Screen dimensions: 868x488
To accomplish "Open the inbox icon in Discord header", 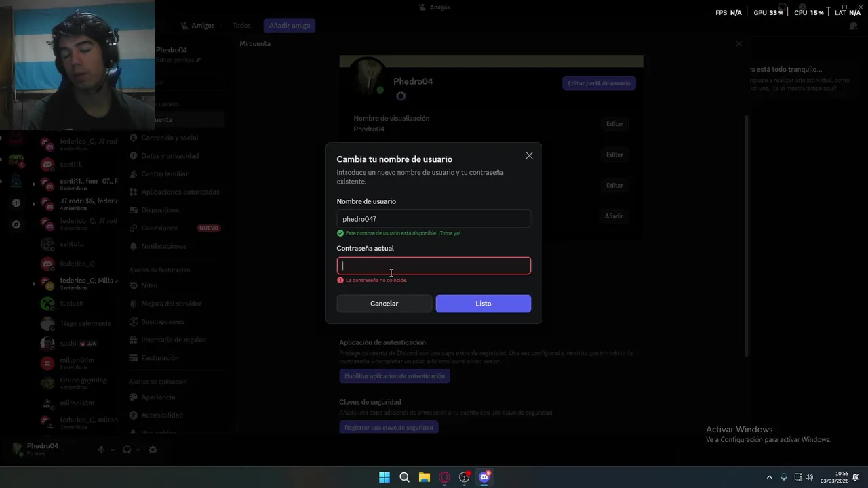I will point(854,26).
